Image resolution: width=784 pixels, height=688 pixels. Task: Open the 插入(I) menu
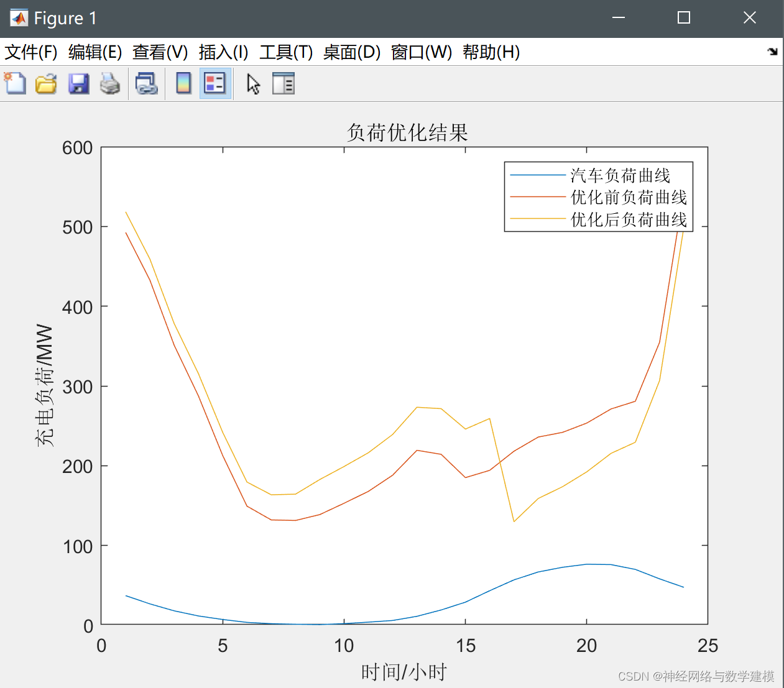[x=224, y=52]
